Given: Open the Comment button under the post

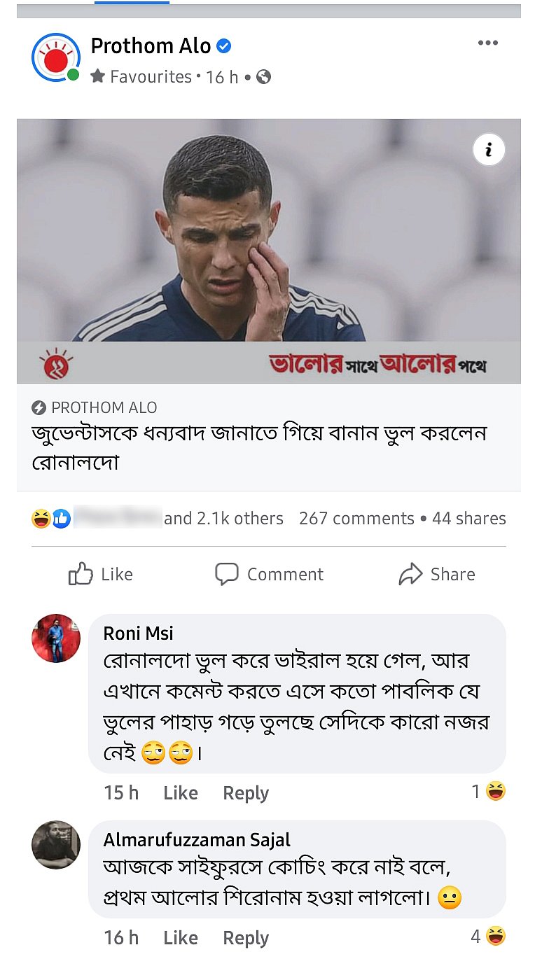Looking at the screenshot, I should coord(269,575).
